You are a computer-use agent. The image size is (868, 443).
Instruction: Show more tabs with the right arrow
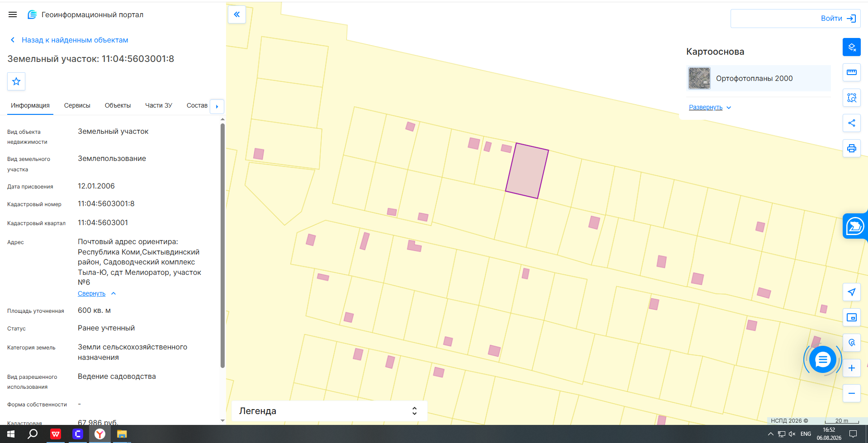[x=217, y=107]
